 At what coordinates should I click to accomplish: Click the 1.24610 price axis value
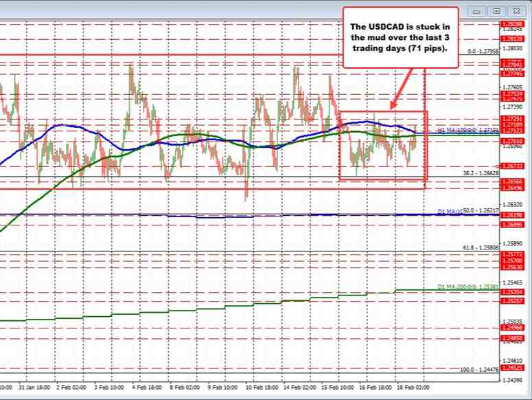512,361
